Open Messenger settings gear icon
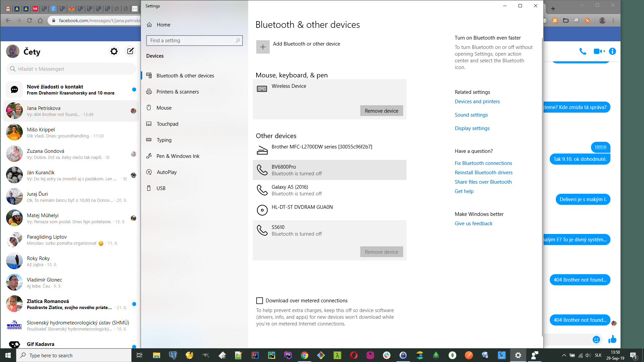 click(114, 51)
